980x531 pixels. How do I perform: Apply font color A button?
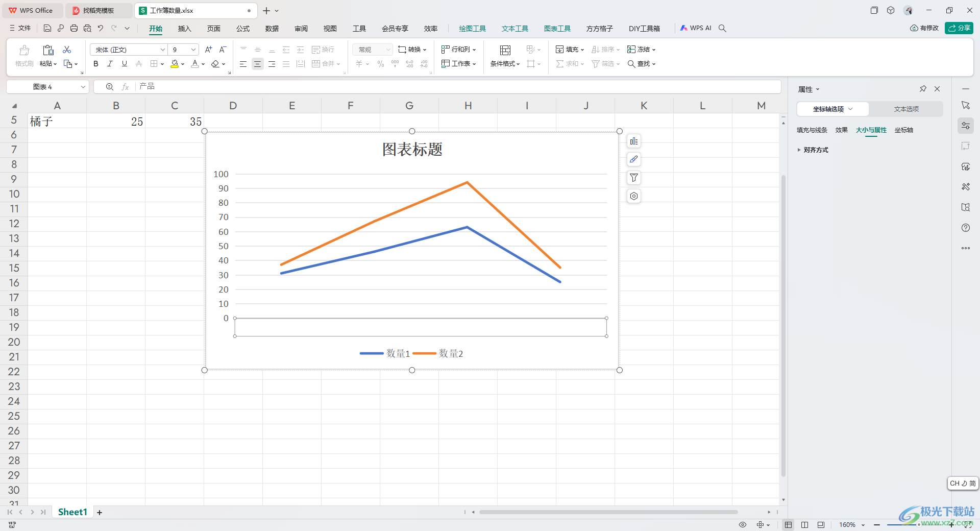pos(194,64)
